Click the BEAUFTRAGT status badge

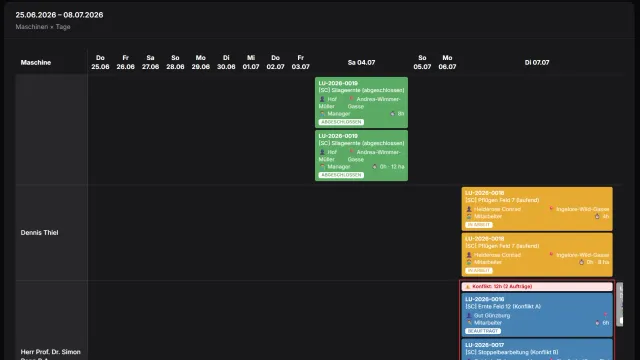[x=483, y=331]
